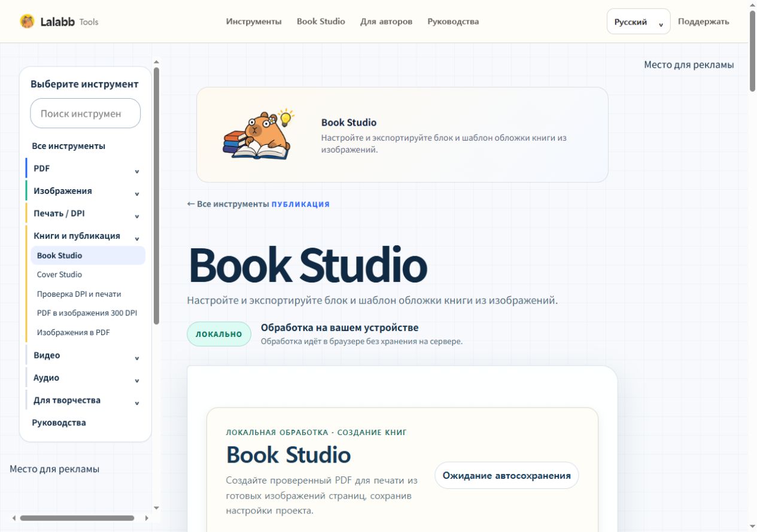Click the sidebar scroll up arrow
The height and width of the screenshot is (532, 757).
pos(156,61)
